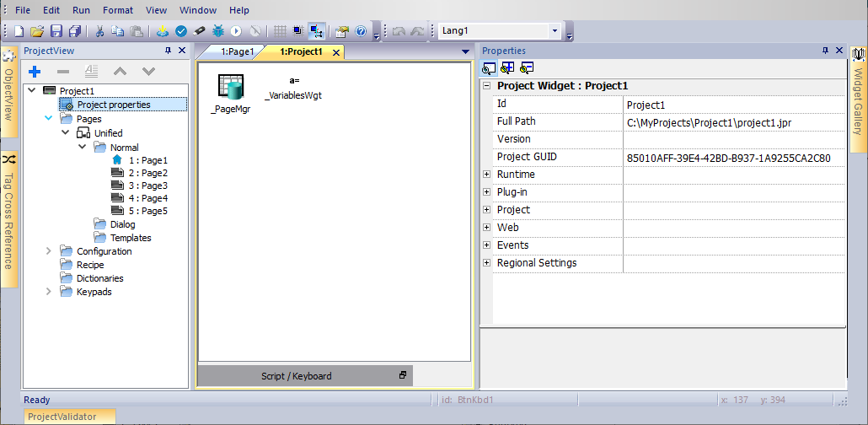Click the Open folder toolbar icon

click(x=37, y=31)
